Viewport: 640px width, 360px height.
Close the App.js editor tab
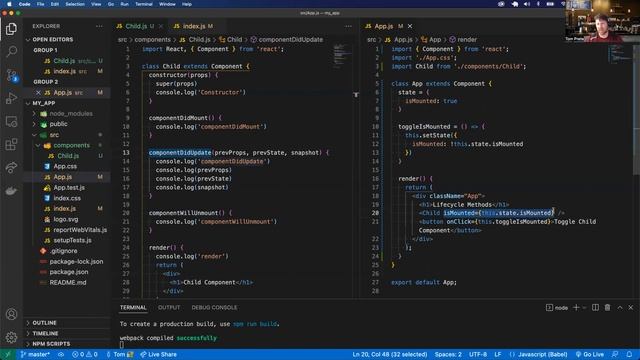pyautogui.click(x=410, y=26)
